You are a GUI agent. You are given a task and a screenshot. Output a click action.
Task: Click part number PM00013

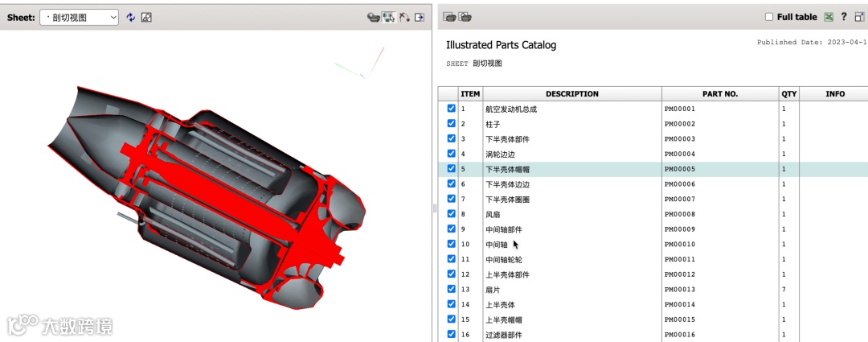(x=680, y=290)
